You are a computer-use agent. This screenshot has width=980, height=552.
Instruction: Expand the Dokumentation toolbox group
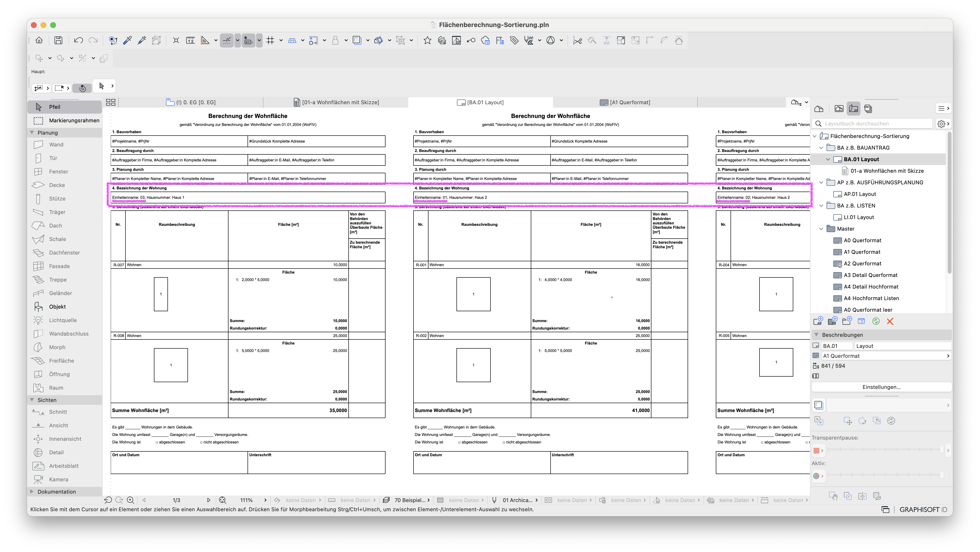[x=32, y=491]
